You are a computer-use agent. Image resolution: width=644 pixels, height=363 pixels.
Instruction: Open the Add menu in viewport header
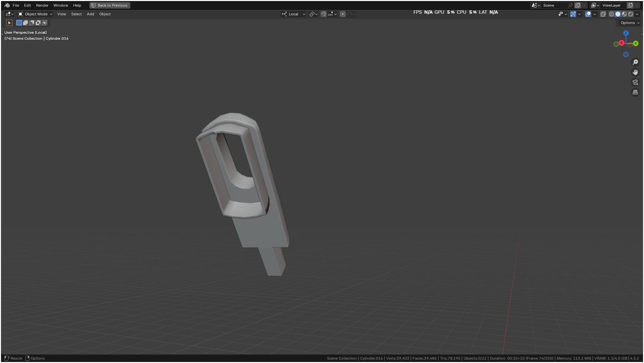click(x=90, y=14)
